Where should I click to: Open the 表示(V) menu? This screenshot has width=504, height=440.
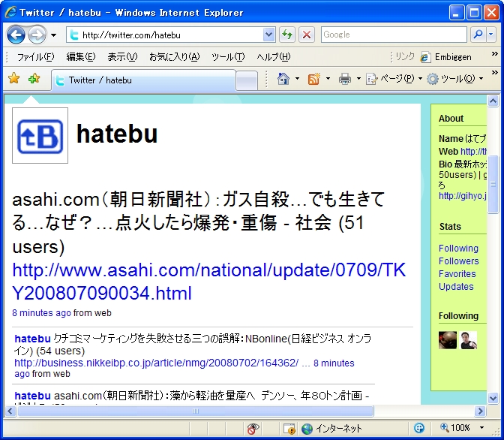(x=122, y=57)
